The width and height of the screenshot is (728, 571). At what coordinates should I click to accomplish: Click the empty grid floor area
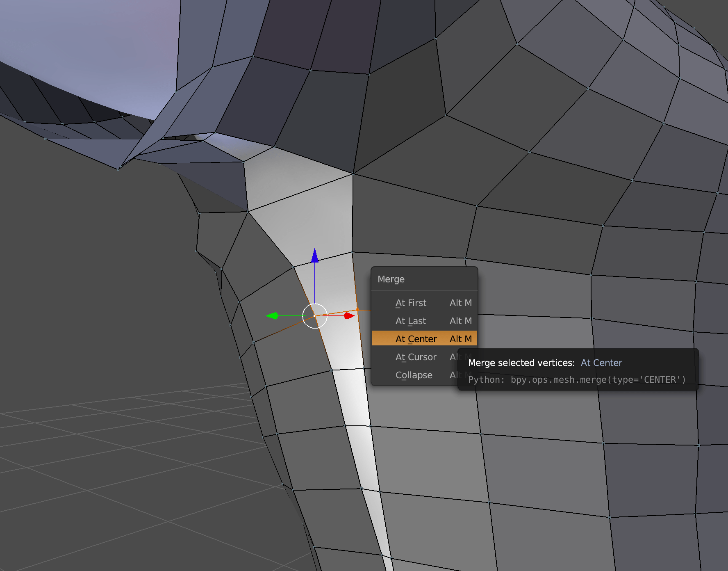[x=123, y=472]
